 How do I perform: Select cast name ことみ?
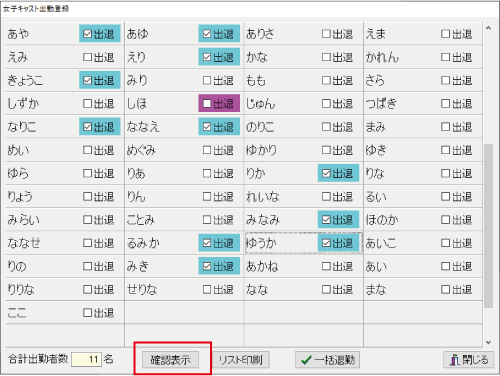(x=141, y=220)
